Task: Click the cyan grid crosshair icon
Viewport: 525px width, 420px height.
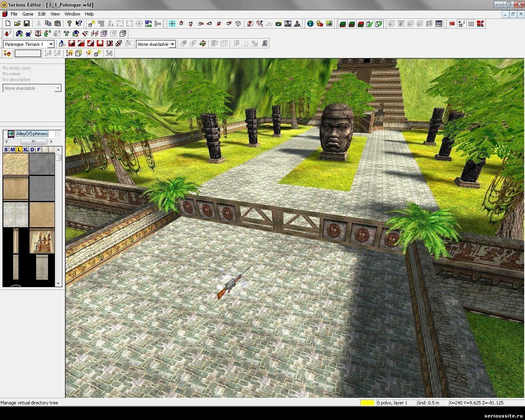Action: coord(172,24)
